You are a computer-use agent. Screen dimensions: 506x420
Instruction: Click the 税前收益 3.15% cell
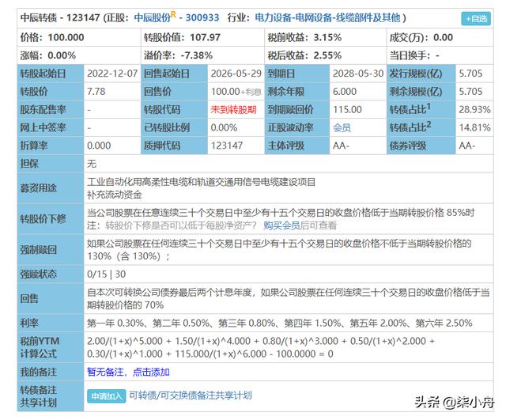325,37
